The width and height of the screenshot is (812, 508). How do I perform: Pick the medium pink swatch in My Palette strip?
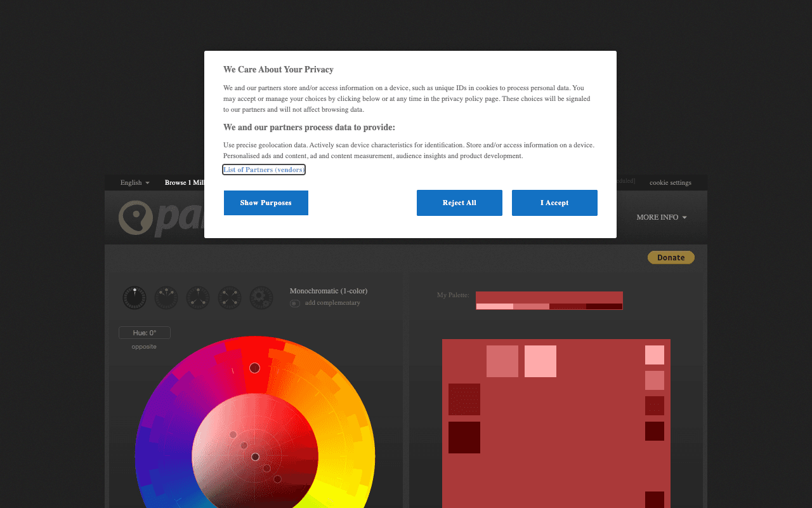[x=531, y=307]
